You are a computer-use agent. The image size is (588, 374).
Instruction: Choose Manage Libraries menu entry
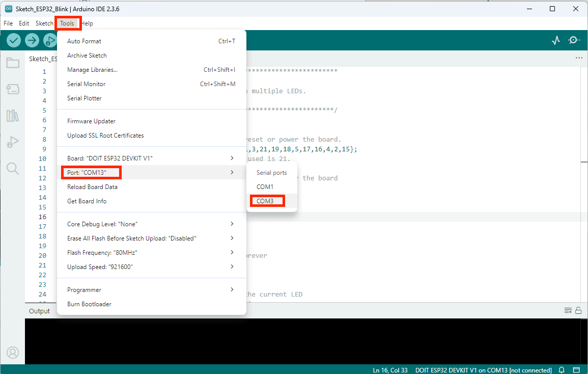[x=152, y=70]
